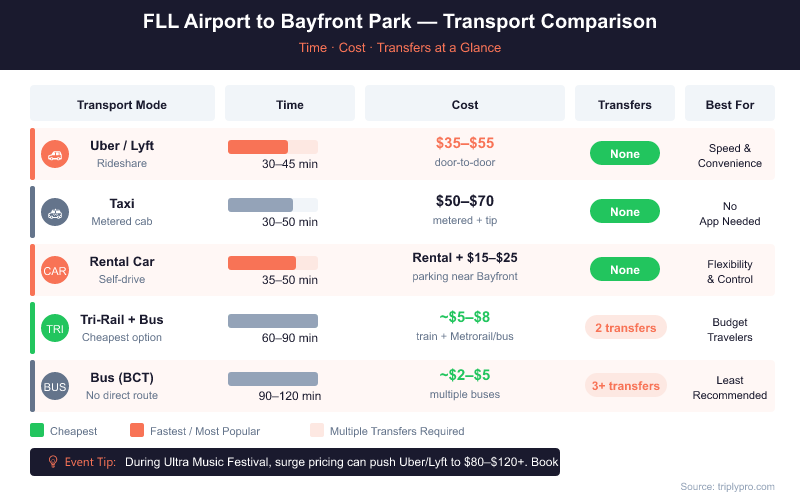Select the Cost column header

465,104
